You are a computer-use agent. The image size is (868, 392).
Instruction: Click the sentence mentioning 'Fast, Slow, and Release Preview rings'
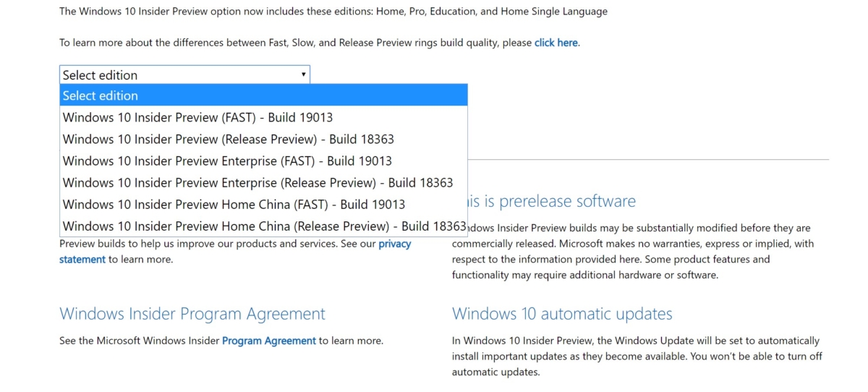coord(320,43)
